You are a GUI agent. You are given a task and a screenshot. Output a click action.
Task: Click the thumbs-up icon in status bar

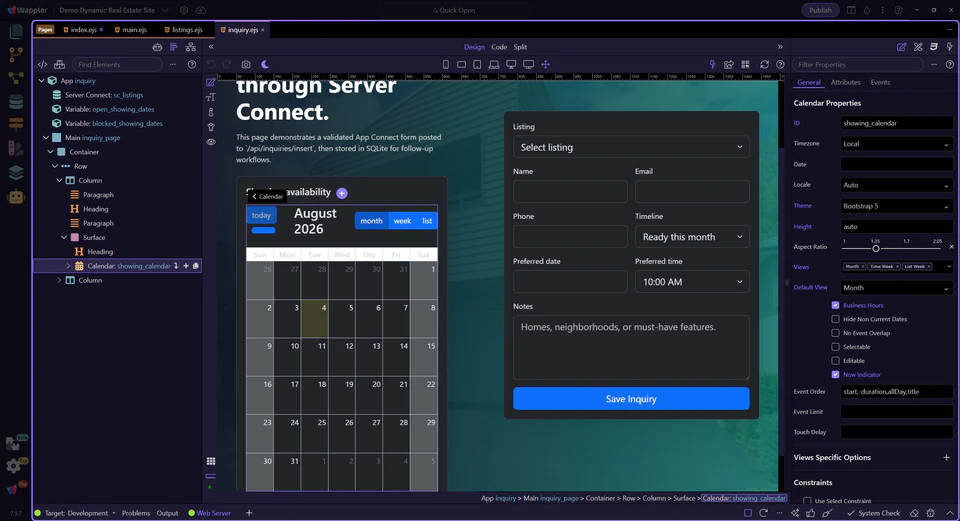point(811,513)
